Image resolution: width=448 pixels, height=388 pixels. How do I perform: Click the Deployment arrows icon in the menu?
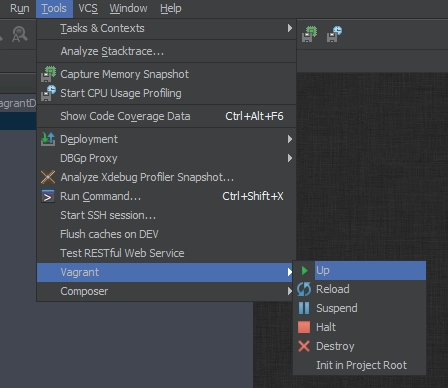click(48, 139)
